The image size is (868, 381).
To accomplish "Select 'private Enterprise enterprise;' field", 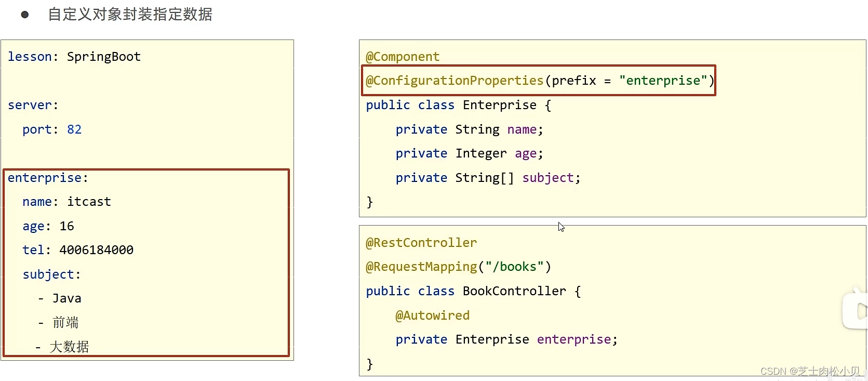I will tap(507, 339).
